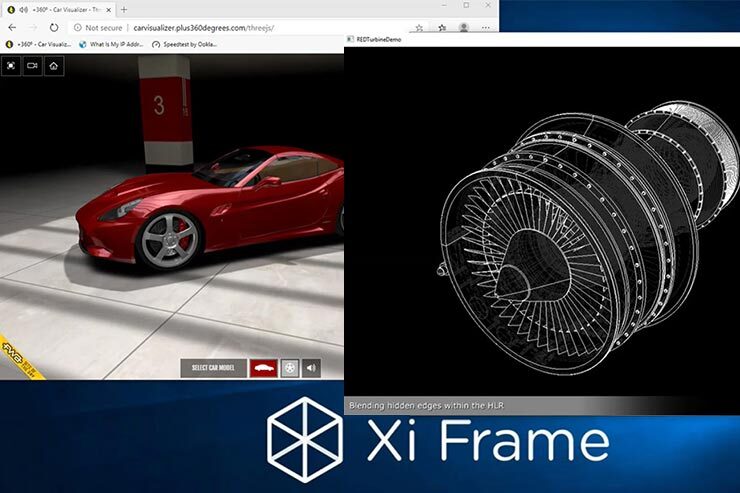The width and height of the screenshot is (740, 493).
Task: Open the browser profile icon
Action: pos(462,28)
